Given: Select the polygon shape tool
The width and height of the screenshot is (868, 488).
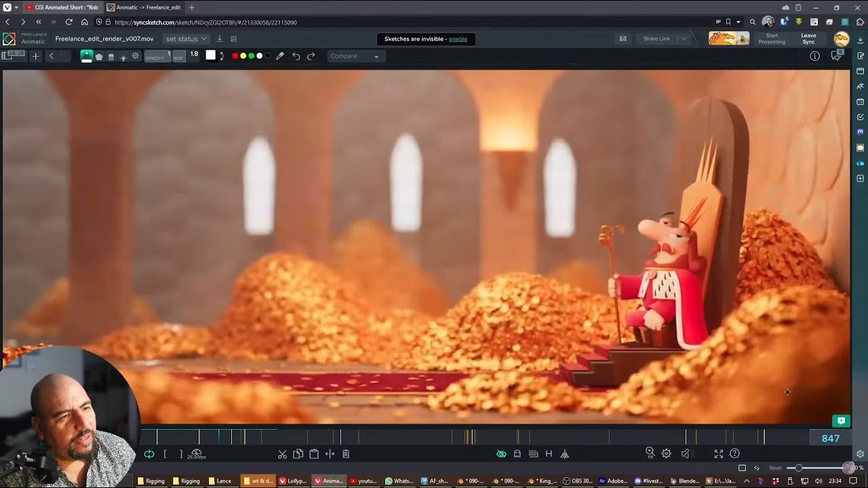Looking at the screenshot, I should pos(99,56).
